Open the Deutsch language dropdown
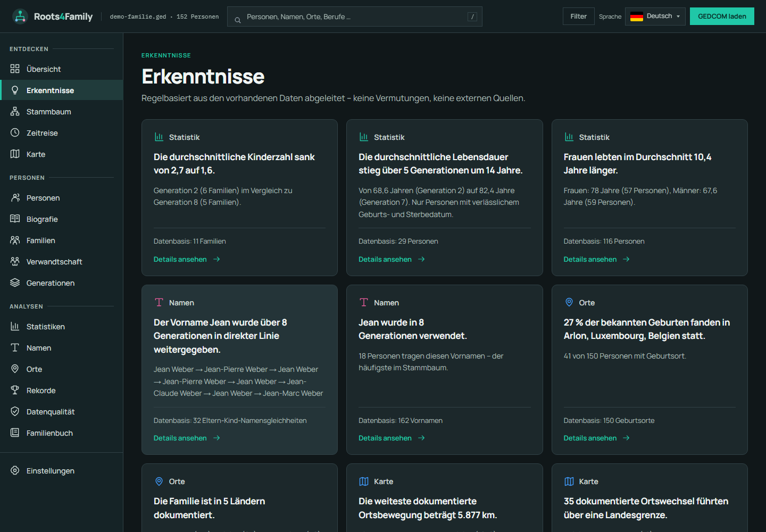Screen dimensions: 766x532 point(655,16)
